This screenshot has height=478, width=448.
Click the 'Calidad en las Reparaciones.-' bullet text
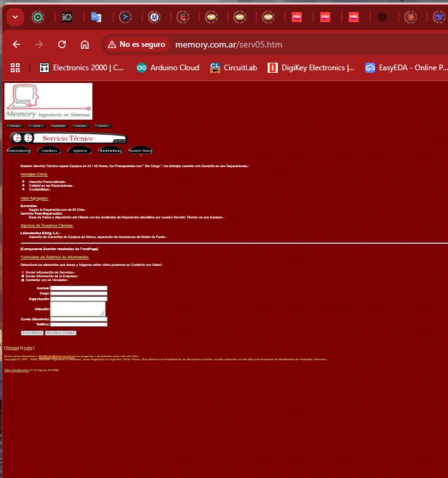click(51, 186)
